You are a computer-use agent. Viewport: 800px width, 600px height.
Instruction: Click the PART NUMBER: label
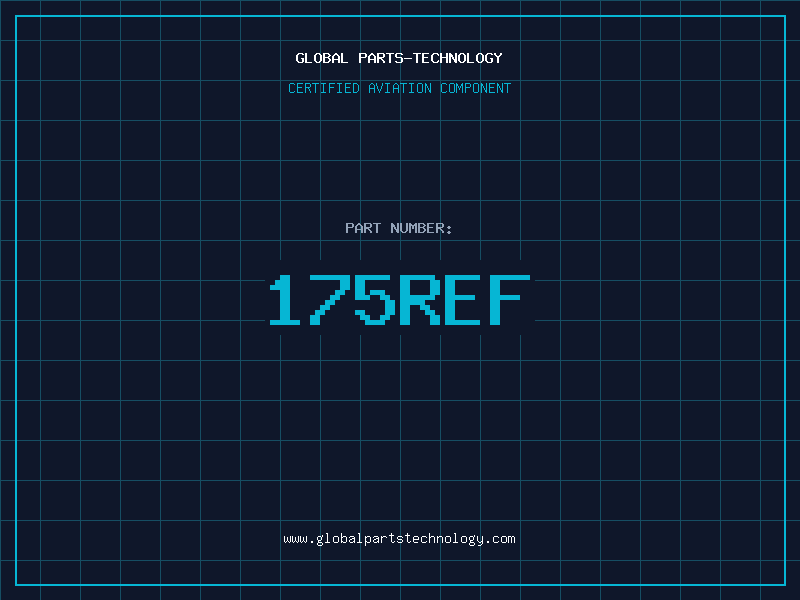click(x=399, y=228)
